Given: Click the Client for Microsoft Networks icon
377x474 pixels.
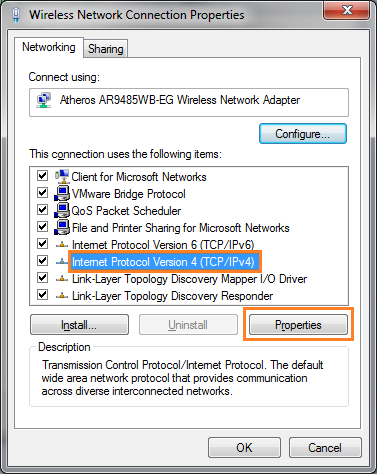Looking at the screenshot, I should tap(62, 176).
